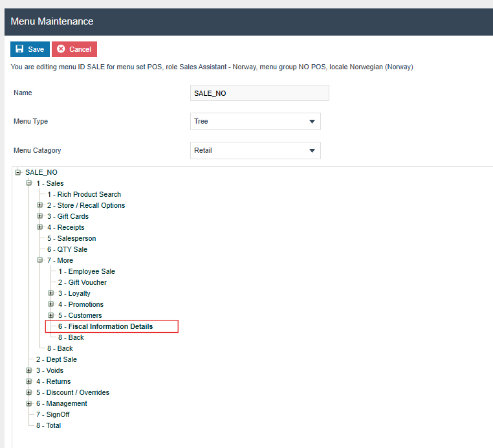
Task: Select Rich Product Search tree item
Action: click(84, 194)
